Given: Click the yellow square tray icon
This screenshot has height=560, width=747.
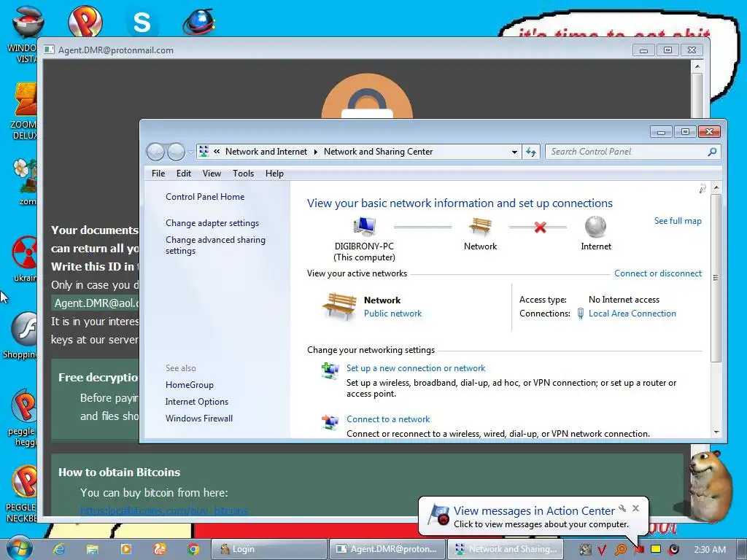Looking at the screenshot, I should click(x=656, y=550).
